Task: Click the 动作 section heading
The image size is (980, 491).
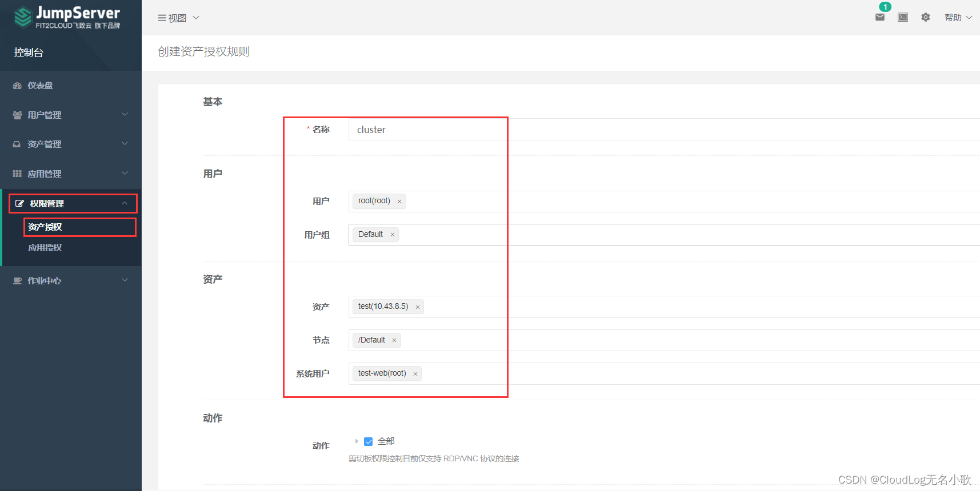Action: [213, 418]
